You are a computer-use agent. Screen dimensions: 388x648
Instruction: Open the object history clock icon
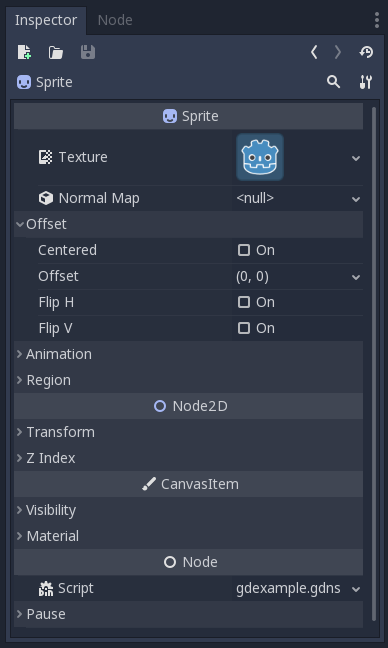(366, 52)
